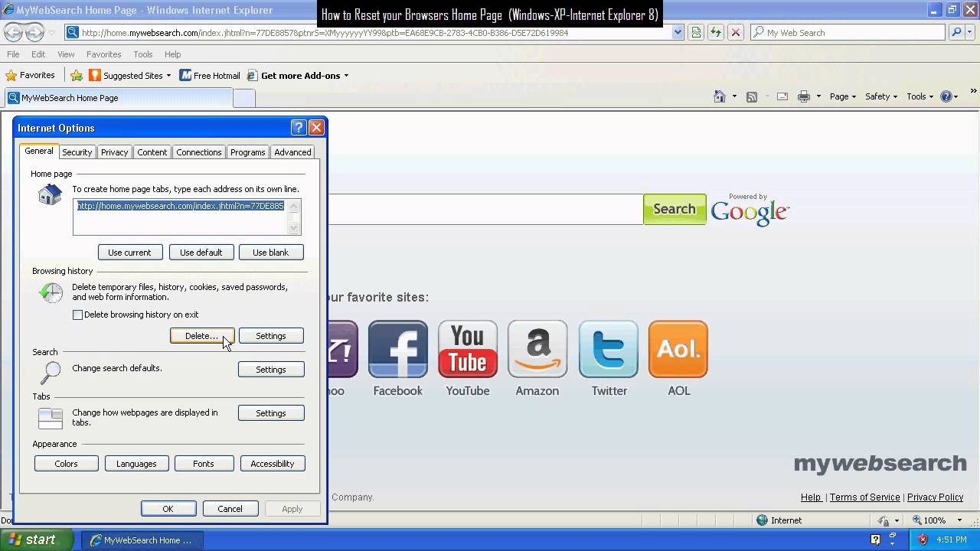
Task: Click the Use default button
Action: coord(201,253)
